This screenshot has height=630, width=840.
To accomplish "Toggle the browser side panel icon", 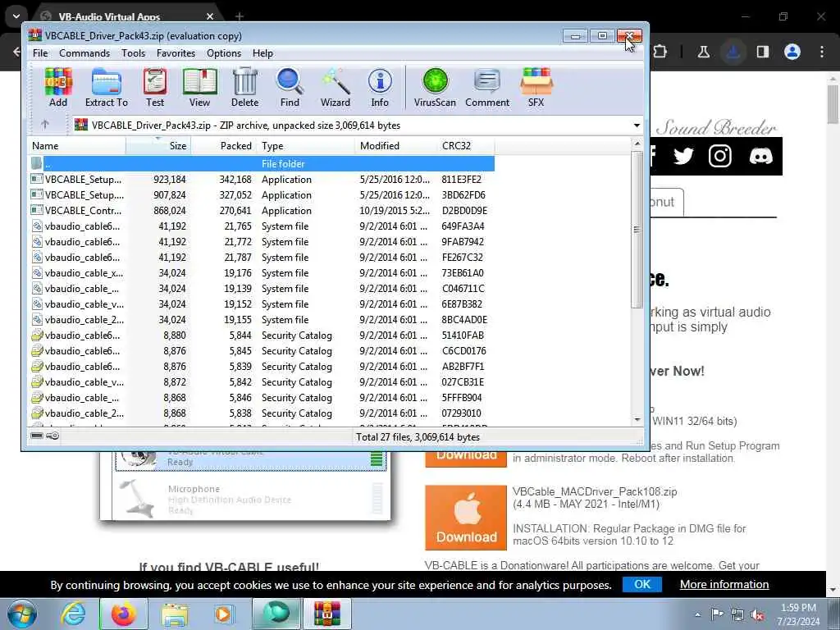I will [763, 52].
